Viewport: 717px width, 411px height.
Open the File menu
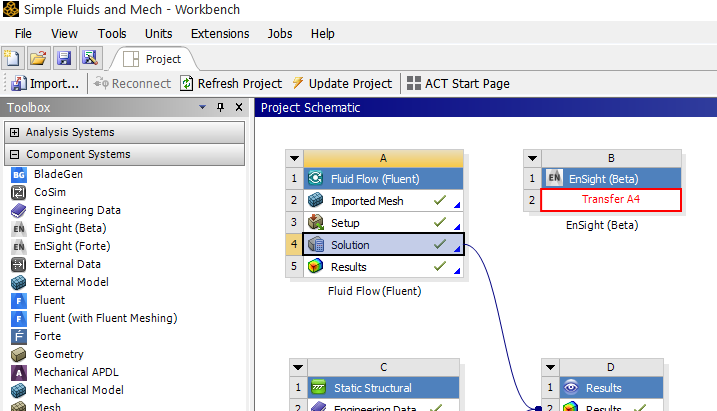23,34
